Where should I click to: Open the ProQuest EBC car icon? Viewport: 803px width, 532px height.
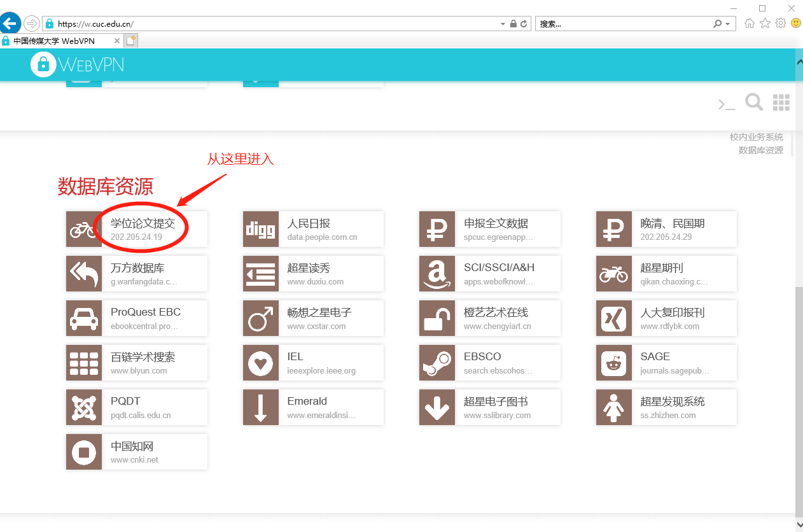84,318
